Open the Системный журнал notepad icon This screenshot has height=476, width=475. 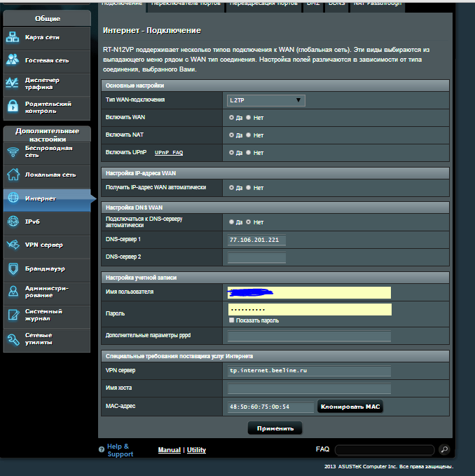[13, 315]
